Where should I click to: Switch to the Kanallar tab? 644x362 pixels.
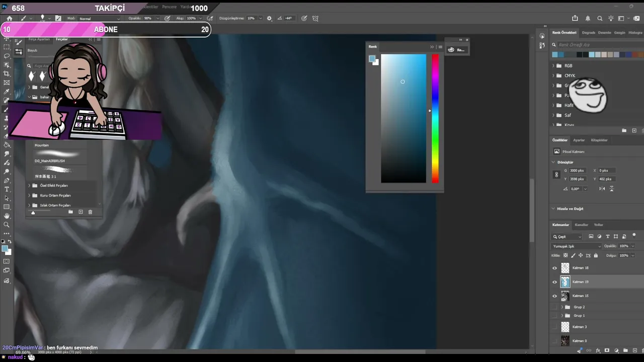click(x=582, y=225)
